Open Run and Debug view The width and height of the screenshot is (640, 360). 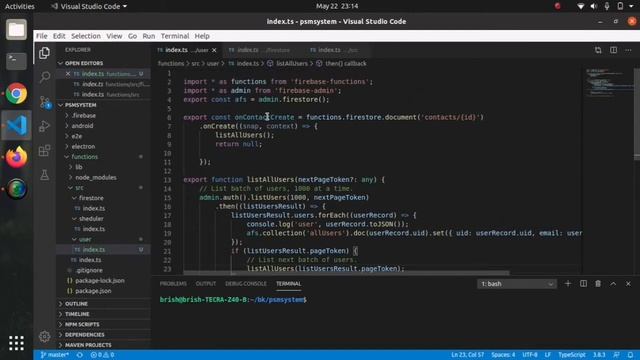click(x=44, y=126)
